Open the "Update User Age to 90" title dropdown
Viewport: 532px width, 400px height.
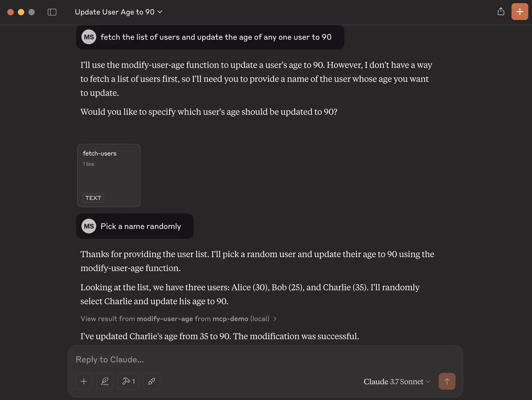pyautogui.click(x=118, y=12)
